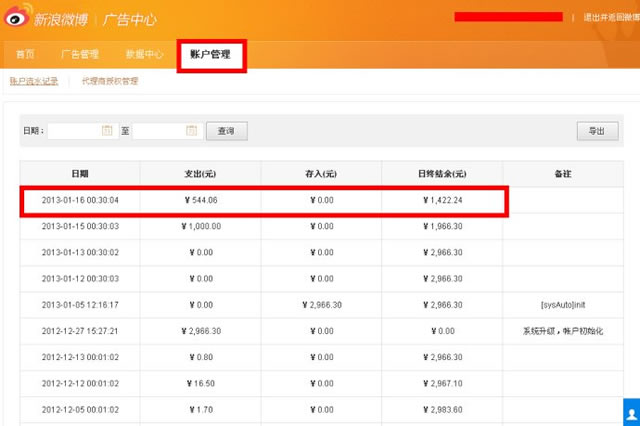Open the 账户流水记录 sub-link
The height and width of the screenshot is (426, 640).
tap(34, 81)
